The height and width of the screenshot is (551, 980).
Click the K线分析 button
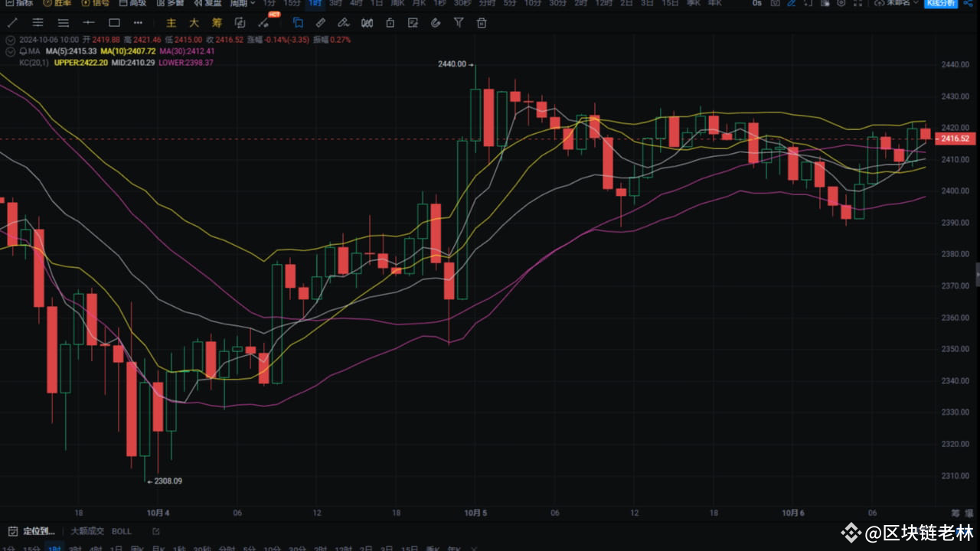point(941,3)
